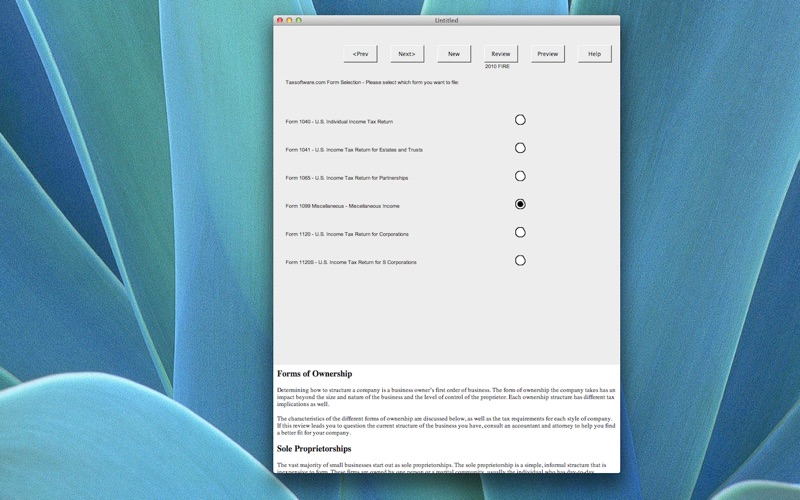
Task: Choose the Form 1120S S Corporations radio
Action: pos(520,260)
